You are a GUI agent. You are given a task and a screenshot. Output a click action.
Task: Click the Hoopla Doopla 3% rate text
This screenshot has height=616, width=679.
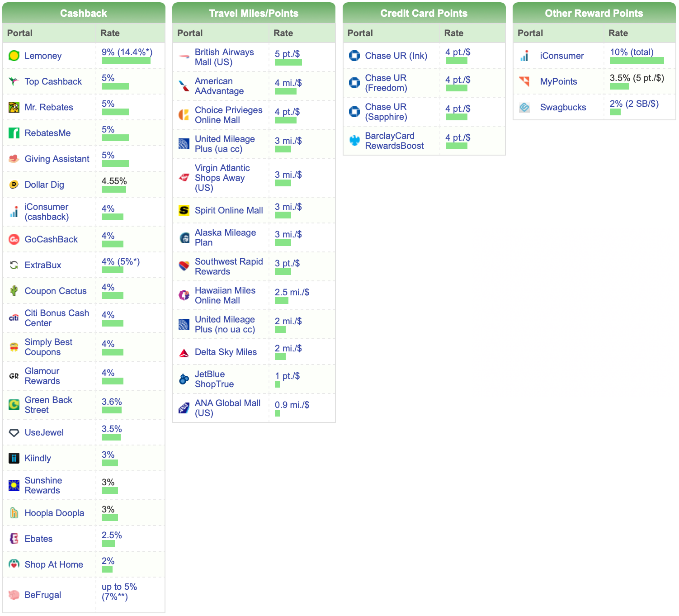coord(108,509)
